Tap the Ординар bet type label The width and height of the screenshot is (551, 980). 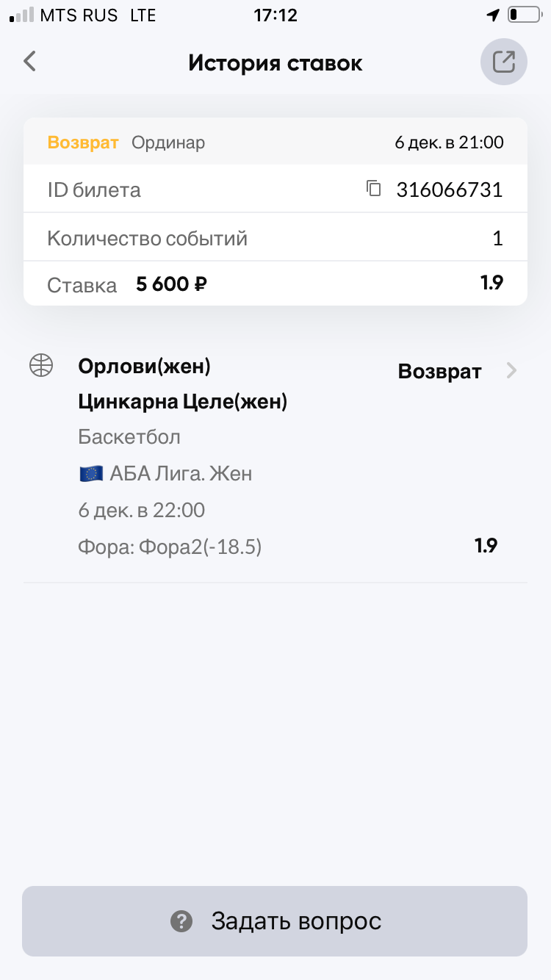coord(168,143)
